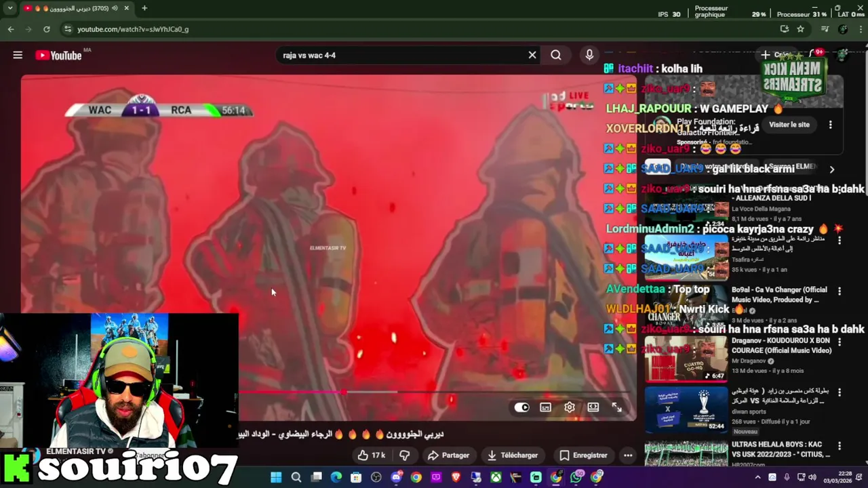Click the Enregistrer save button
The image size is (868, 488).
[x=583, y=455]
